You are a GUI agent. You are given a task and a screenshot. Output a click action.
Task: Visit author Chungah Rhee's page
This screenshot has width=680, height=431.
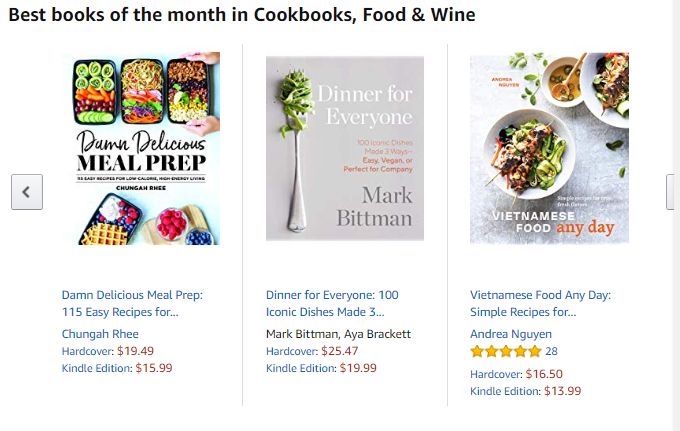pyautogui.click(x=100, y=334)
